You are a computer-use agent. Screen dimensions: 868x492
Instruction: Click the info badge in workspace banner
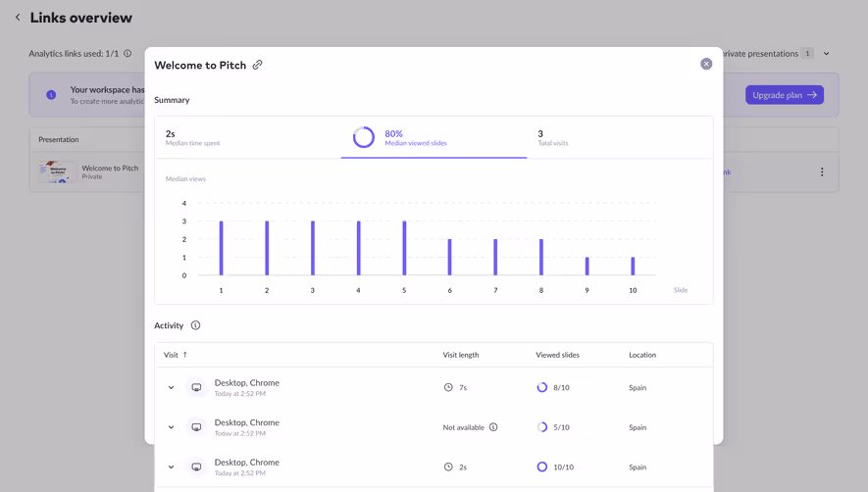click(x=51, y=95)
